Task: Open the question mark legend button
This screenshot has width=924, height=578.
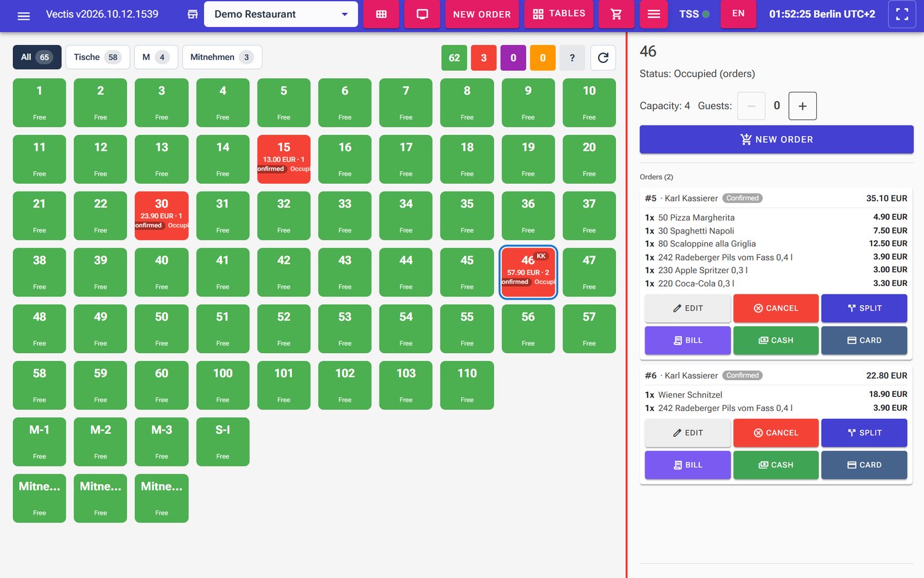Action: (x=572, y=58)
